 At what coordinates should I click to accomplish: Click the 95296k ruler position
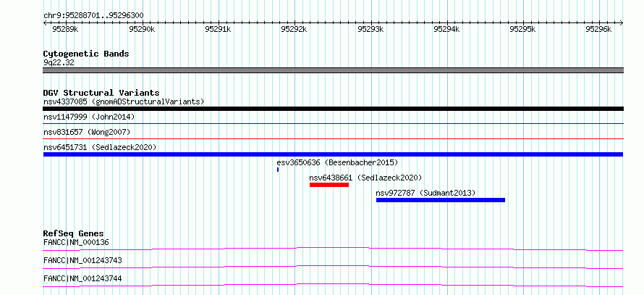598,29
